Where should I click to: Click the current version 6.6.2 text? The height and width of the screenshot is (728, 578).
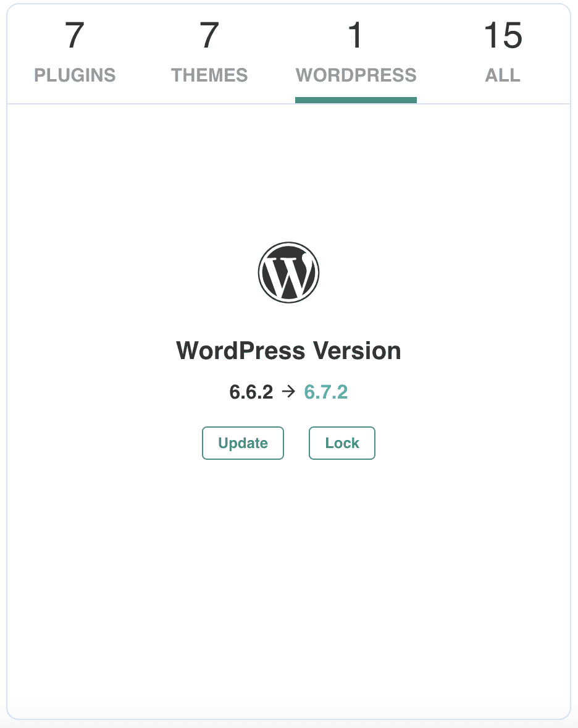[251, 392]
